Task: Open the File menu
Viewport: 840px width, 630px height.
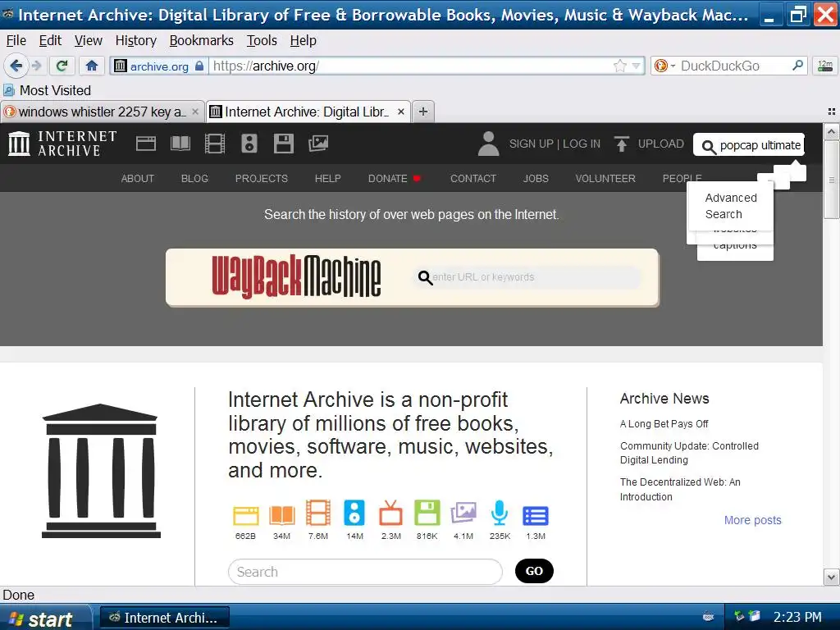Action: click(16, 41)
